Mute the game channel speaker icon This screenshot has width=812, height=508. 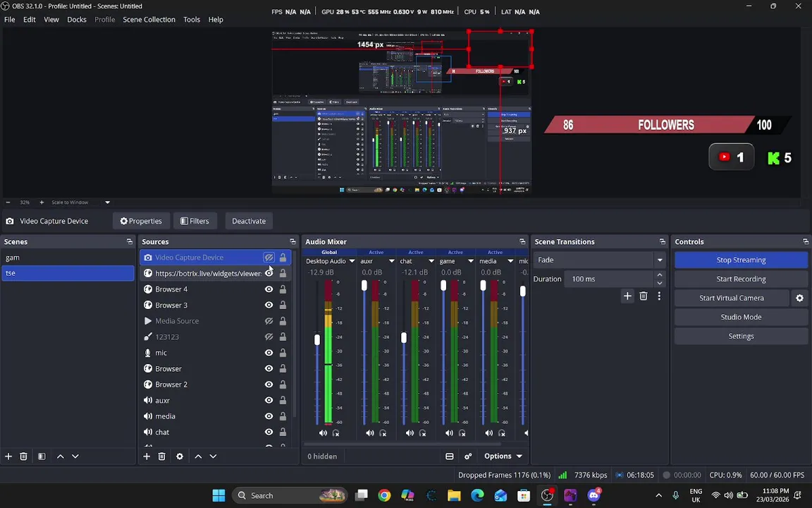pos(450,433)
